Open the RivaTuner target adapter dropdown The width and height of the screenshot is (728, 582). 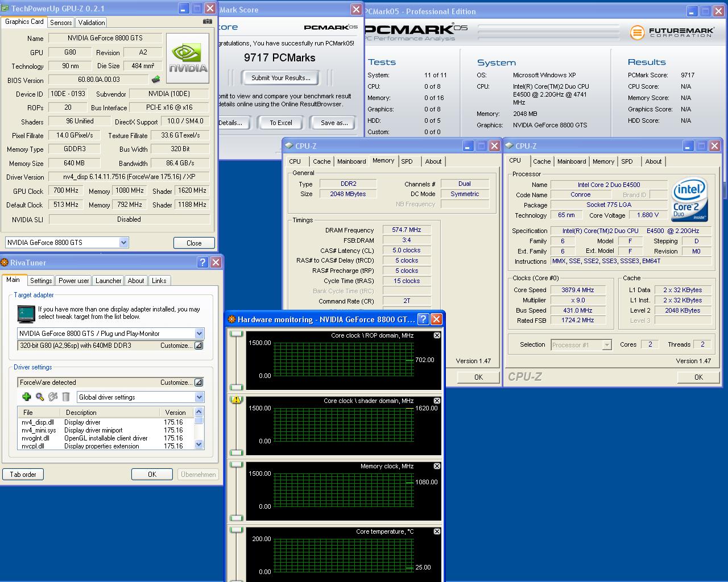pos(199,334)
